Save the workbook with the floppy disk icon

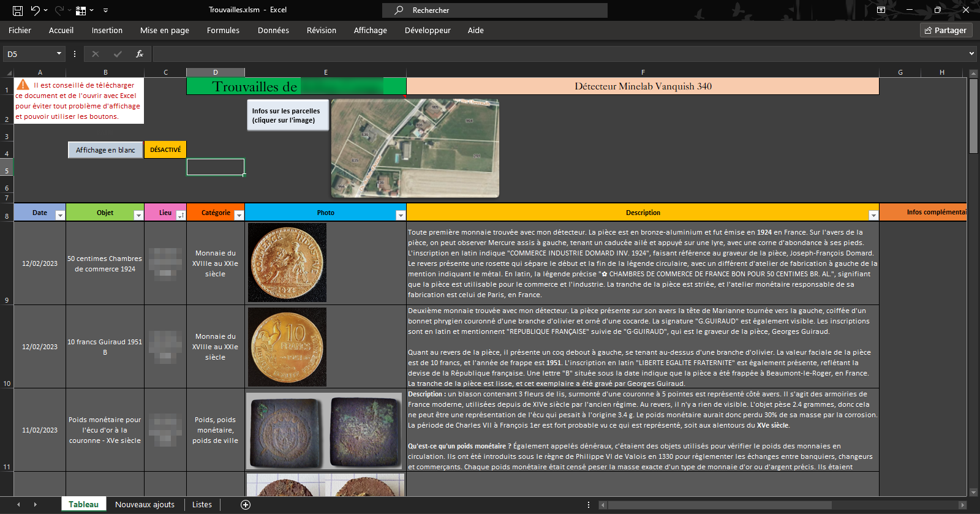pos(18,10)
